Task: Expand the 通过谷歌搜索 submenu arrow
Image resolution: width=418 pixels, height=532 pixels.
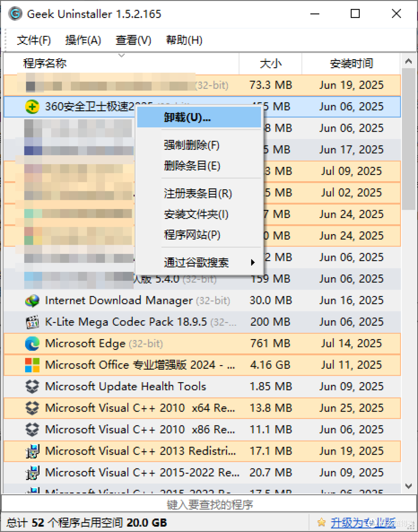Action: (253, 263)
